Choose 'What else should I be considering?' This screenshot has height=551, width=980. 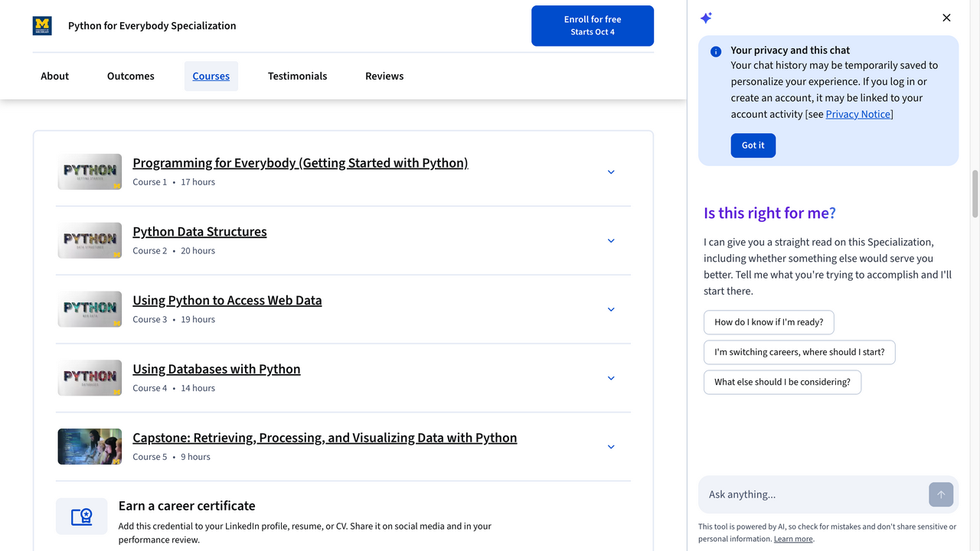782,382
